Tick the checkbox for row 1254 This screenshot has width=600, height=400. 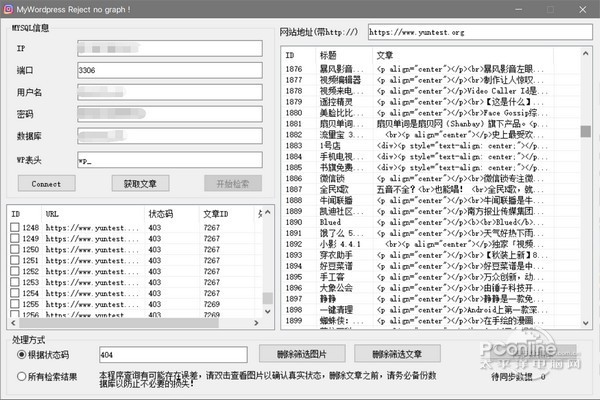pyautogui.click(x=15, y=293)
